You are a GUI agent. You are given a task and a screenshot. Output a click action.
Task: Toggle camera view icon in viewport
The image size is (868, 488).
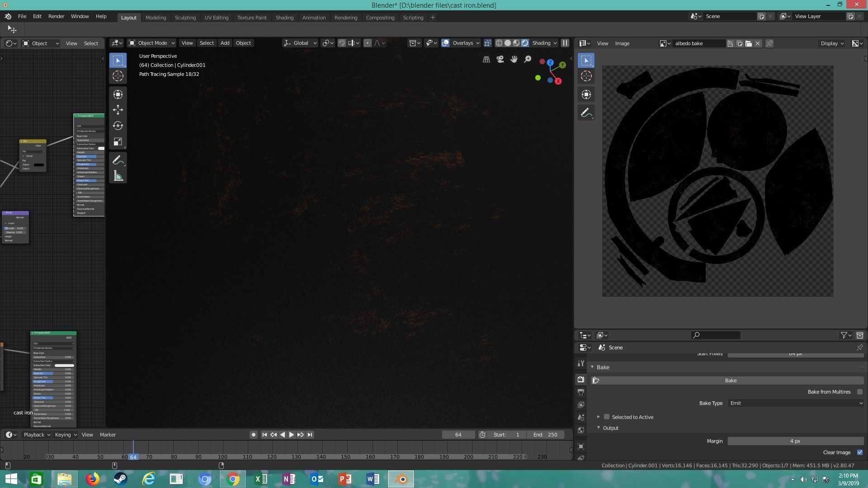500,59
